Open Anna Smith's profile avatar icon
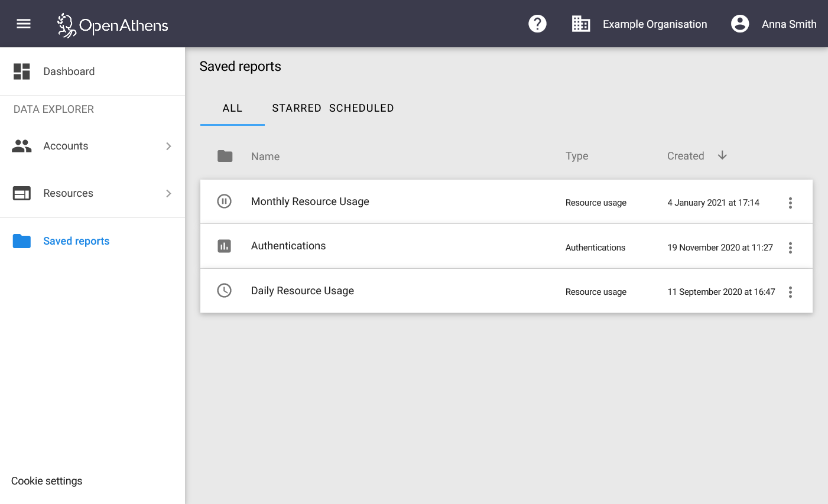Screen dimensions: 828x504 point(739,24)
